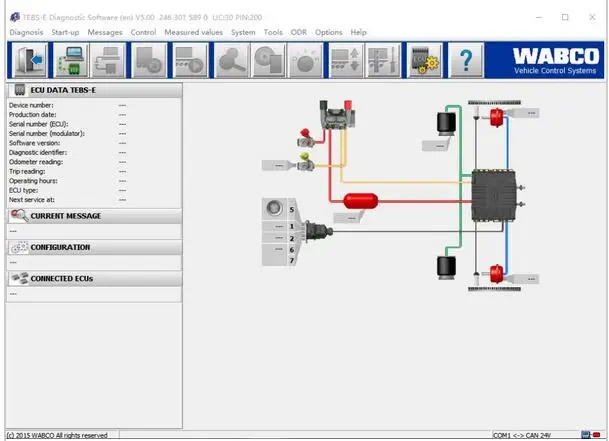Open ECU settings gear toolbar icon

[x=424, y=60]
